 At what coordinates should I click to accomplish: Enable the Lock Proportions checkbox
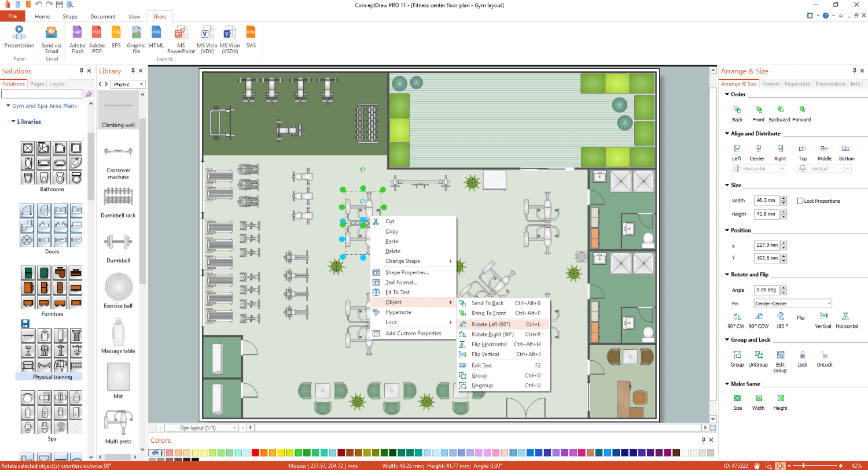(x=800, y=201)
